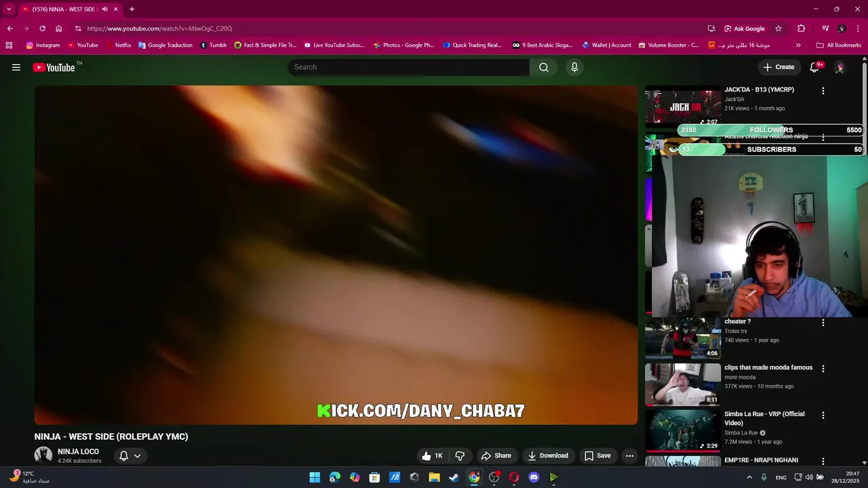Open options for JACK'DA - B13 video
This screenshot has height=488, width=868.
(x=823, y=91)
